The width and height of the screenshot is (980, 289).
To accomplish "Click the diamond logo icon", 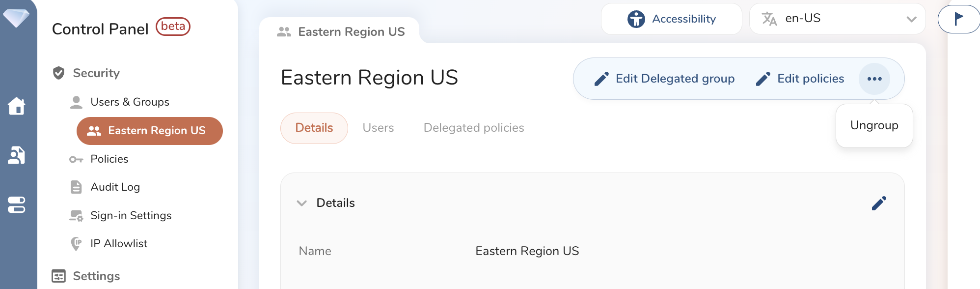I will pos(16,18).
